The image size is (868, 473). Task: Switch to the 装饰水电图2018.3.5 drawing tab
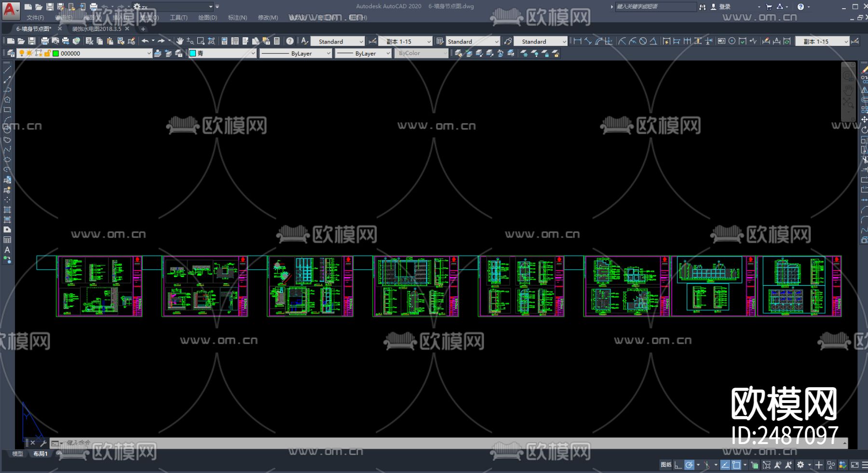click(96, 29)
